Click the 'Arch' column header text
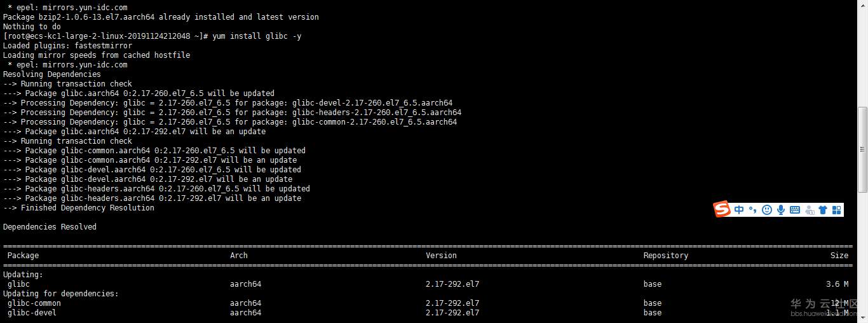868x323 pixels. (239, 256)
